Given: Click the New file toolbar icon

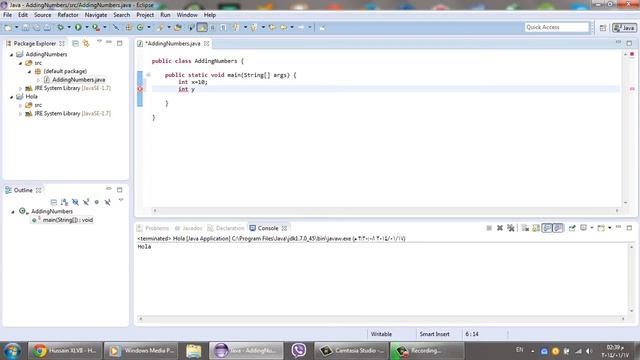Looking at the screenshot, I should pos(8,27).
